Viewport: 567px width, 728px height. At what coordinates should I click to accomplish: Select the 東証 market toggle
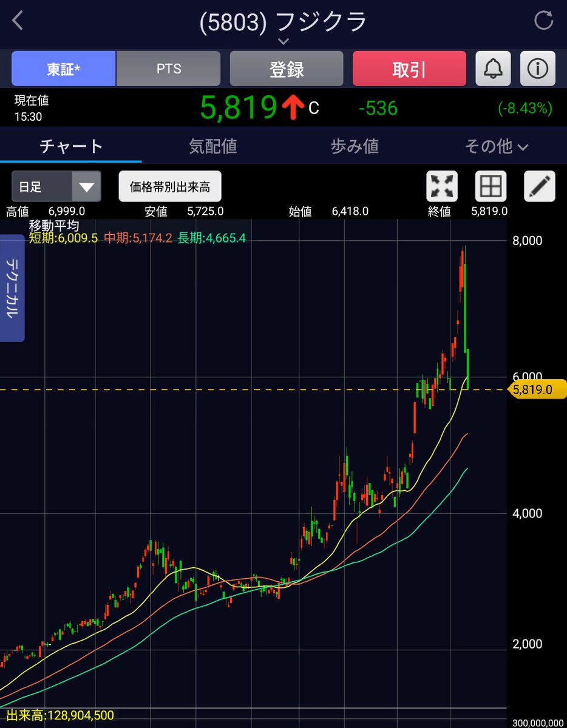click(x=64, y=69)
